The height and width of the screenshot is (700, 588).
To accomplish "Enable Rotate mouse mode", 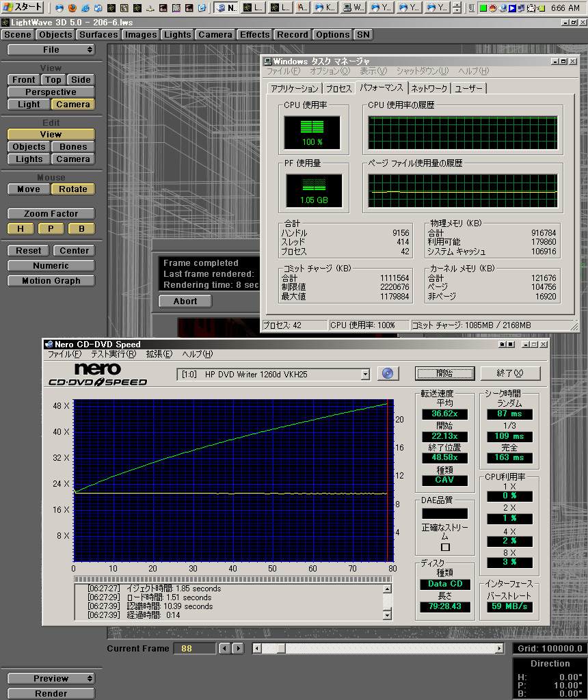I will coord(72,189).
